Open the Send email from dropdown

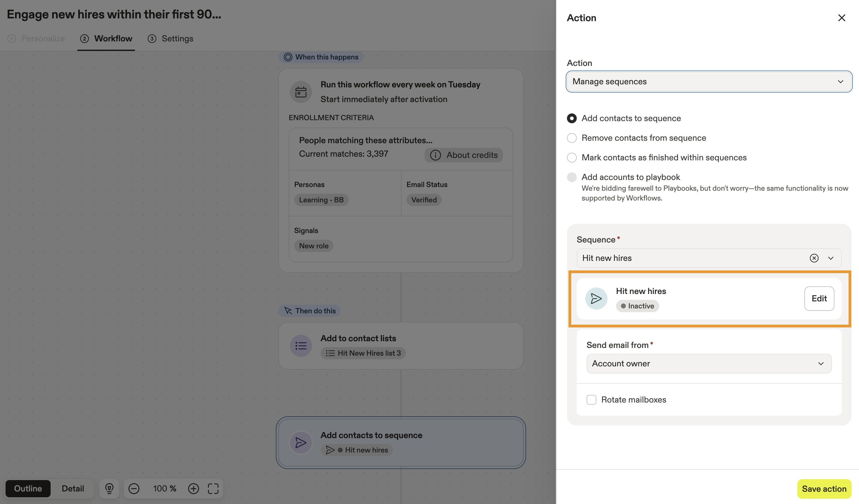coord(709,363)
